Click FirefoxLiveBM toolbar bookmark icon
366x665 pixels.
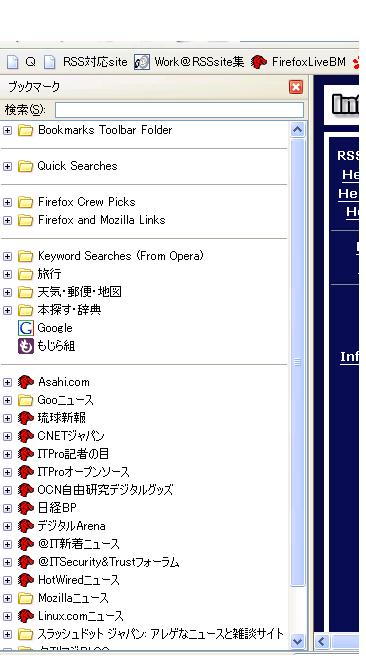point(259,62)
